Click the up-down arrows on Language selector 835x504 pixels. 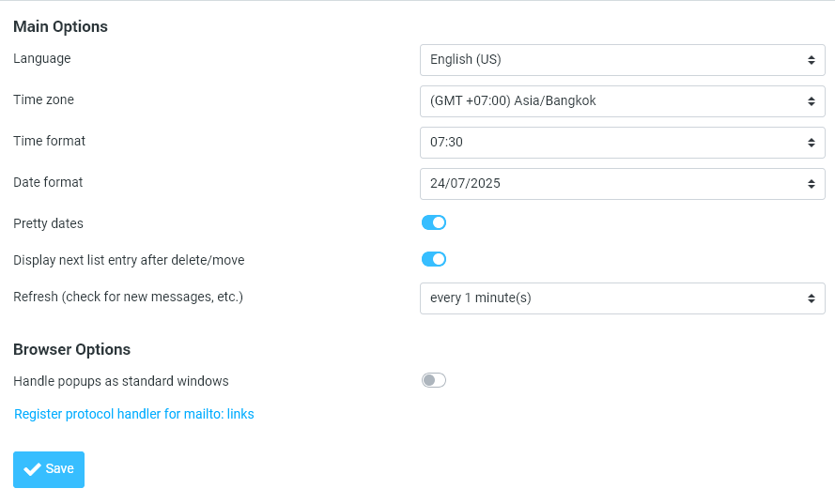[x=811, y=60]
